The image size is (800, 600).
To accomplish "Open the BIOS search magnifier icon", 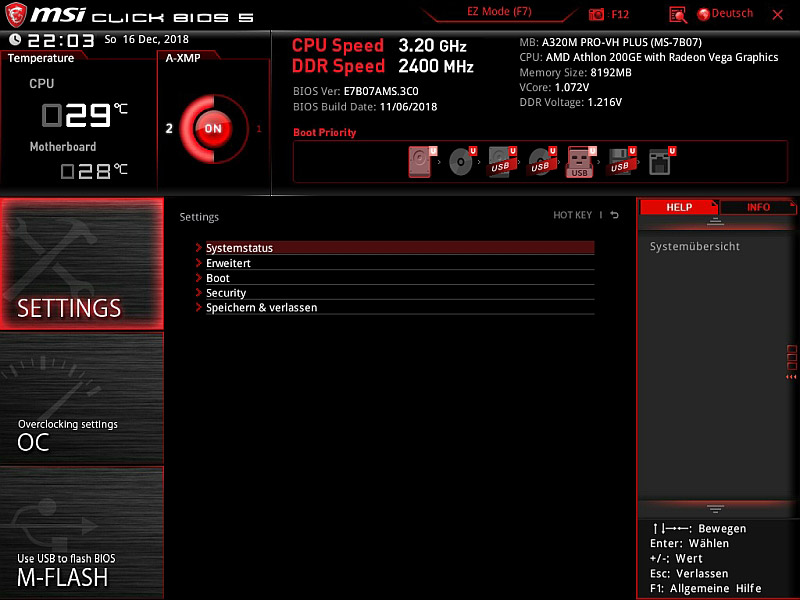I will click(678, 15).
